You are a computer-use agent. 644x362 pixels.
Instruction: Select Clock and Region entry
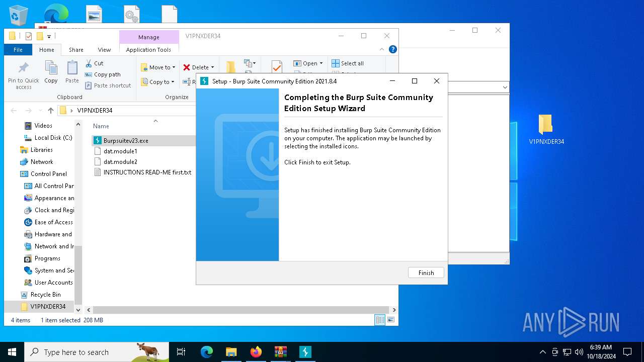49,210
